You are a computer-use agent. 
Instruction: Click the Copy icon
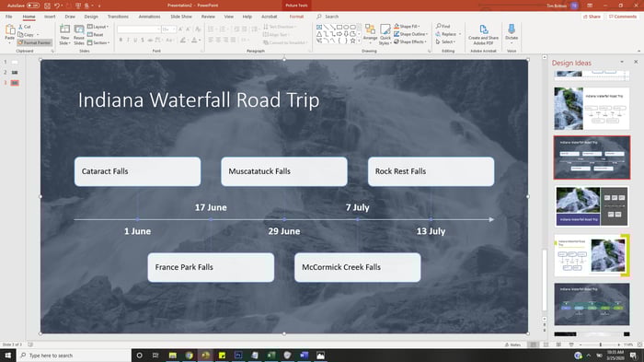pos(20,35)
